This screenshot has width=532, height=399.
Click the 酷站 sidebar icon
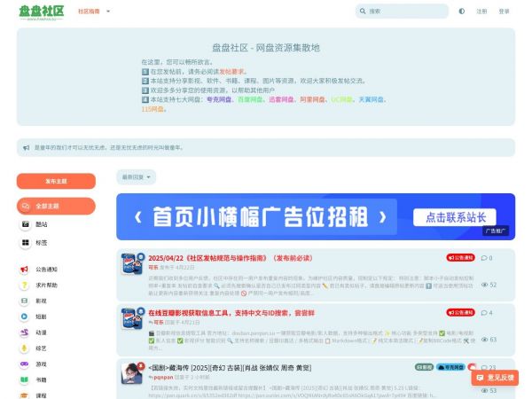pyautogui.click(x=25, y=224)
